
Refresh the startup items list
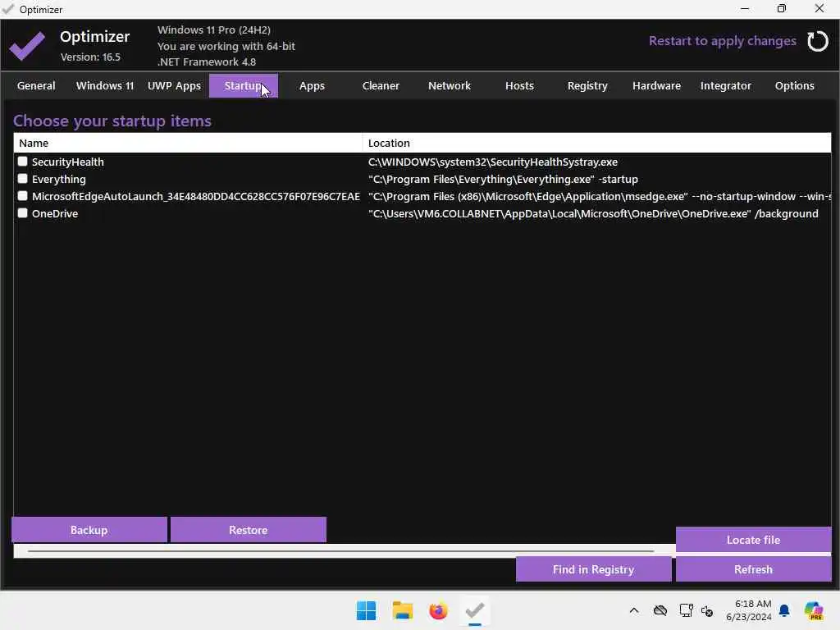pos(753,569)
